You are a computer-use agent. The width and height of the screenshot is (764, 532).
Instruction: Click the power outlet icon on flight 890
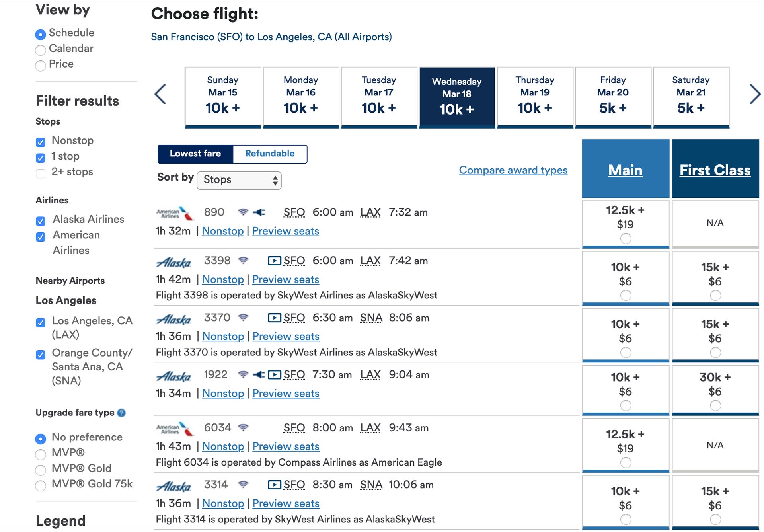259,212
